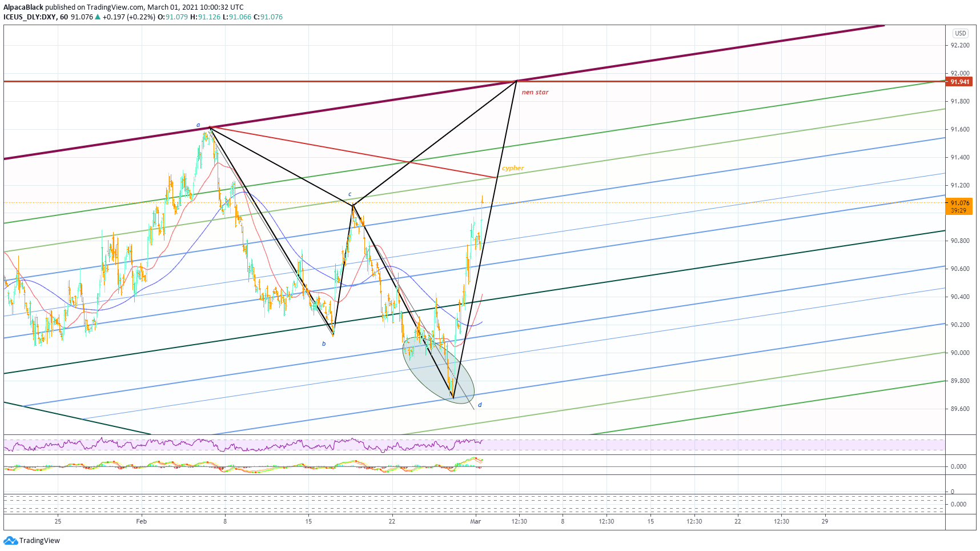Click the 'Feb' date axis label
Image resolution: width=980 pixels, height=551 pixels.
point(142,521)
